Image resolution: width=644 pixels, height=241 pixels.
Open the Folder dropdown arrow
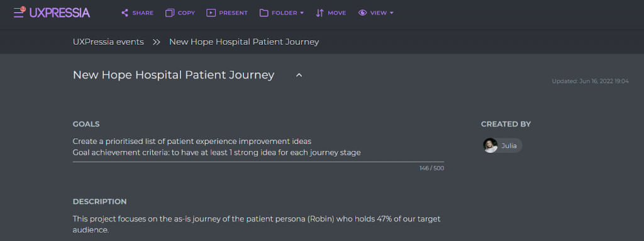302,13
